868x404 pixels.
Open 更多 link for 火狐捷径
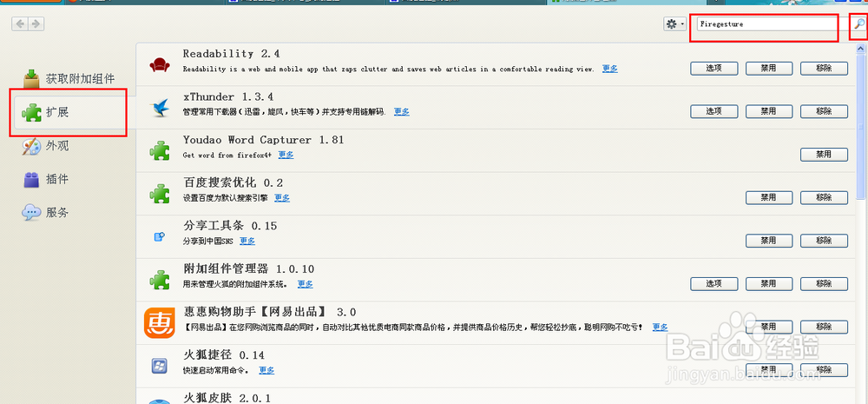266,369
